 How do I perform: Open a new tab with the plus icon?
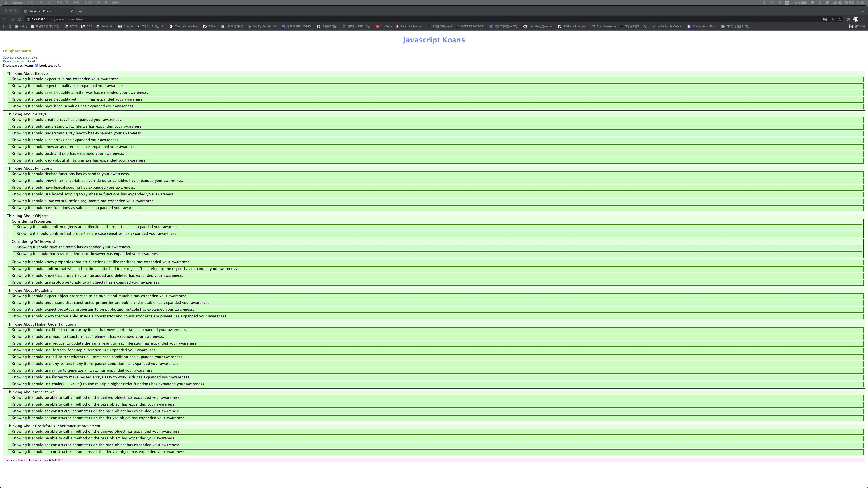pyautogui.click(x=80, y=11)
